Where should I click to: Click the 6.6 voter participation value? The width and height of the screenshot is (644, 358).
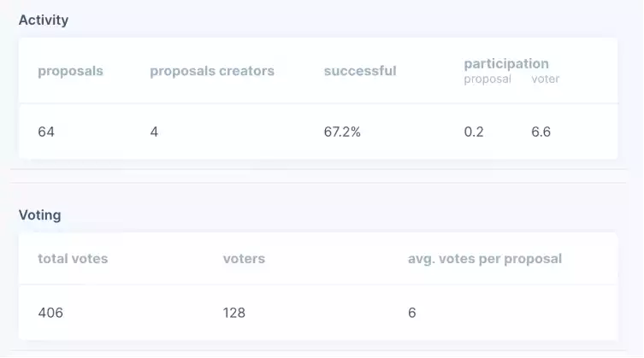coord(541,132)
